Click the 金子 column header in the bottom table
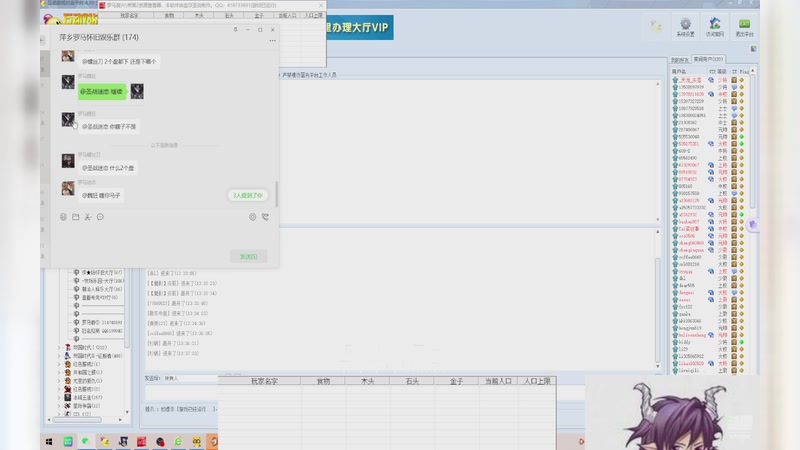 456,381
